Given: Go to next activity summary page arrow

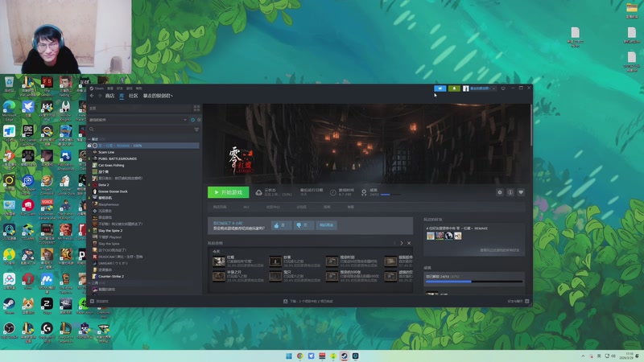Looking at the screenshot, I should tap(402, 243).
